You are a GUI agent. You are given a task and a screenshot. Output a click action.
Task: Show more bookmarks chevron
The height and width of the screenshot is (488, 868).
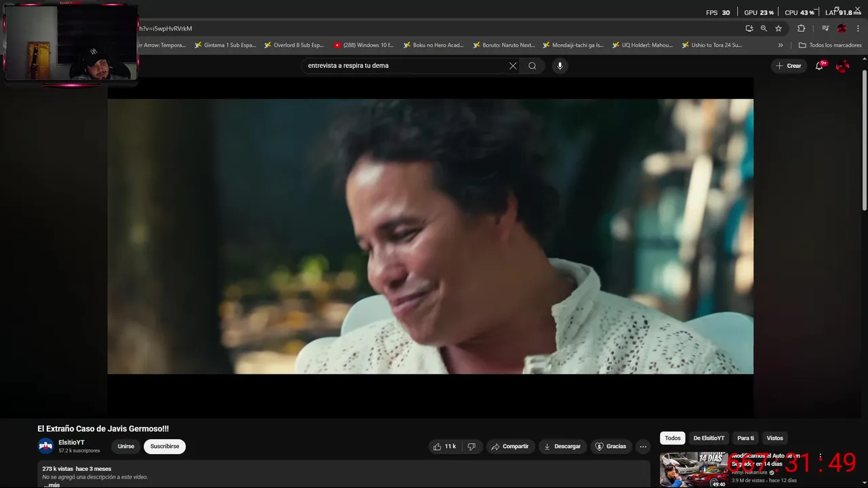[x=781, y=45]
